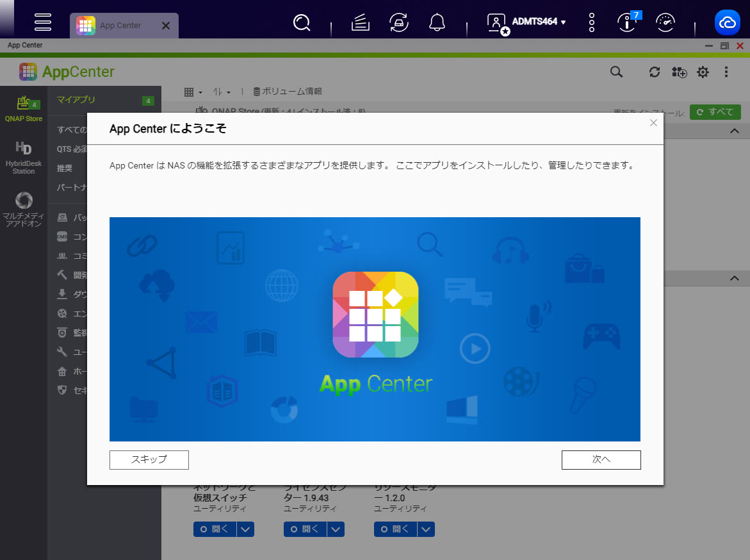
Task: Open external devices icon
Action: point(398,22)
